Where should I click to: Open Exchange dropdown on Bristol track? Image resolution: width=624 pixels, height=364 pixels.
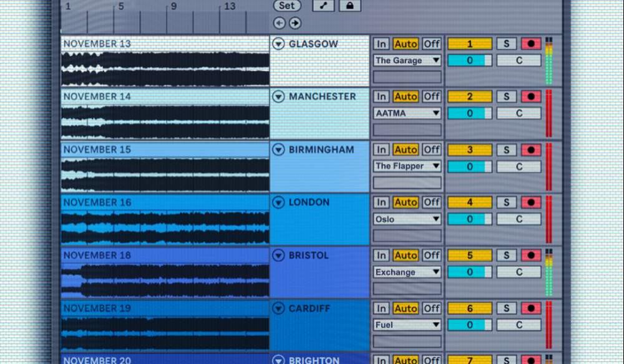click(407, 272)
